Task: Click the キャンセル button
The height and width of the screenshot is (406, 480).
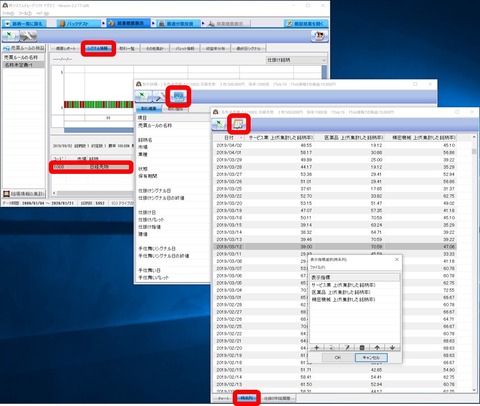Action: tap(371, 357)
